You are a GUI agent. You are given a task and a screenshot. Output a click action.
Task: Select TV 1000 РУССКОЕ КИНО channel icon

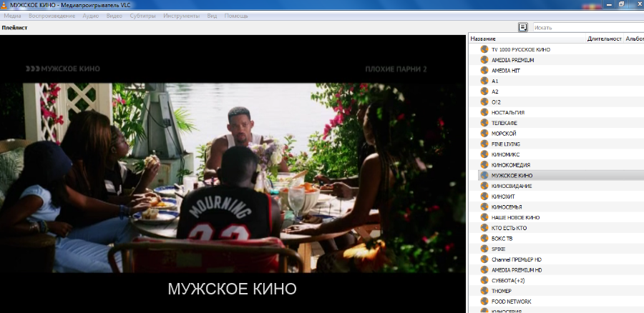tap(484, 49)
